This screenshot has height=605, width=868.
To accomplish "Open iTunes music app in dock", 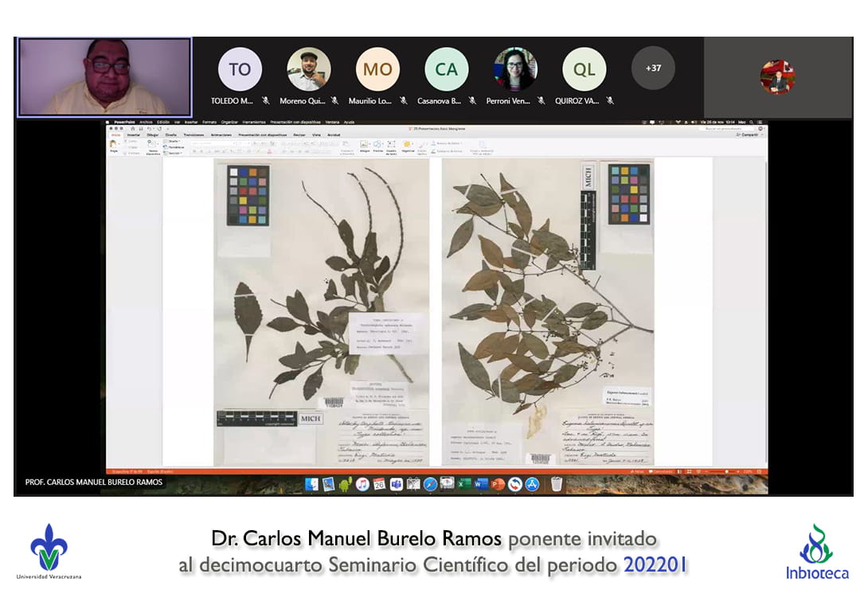I will pos(362,484).
